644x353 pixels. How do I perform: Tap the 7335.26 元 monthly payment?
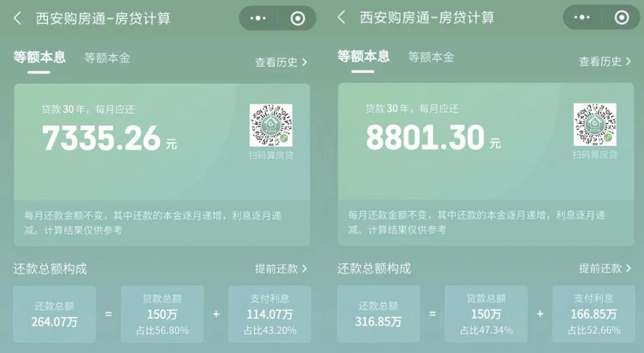[109, 138]
